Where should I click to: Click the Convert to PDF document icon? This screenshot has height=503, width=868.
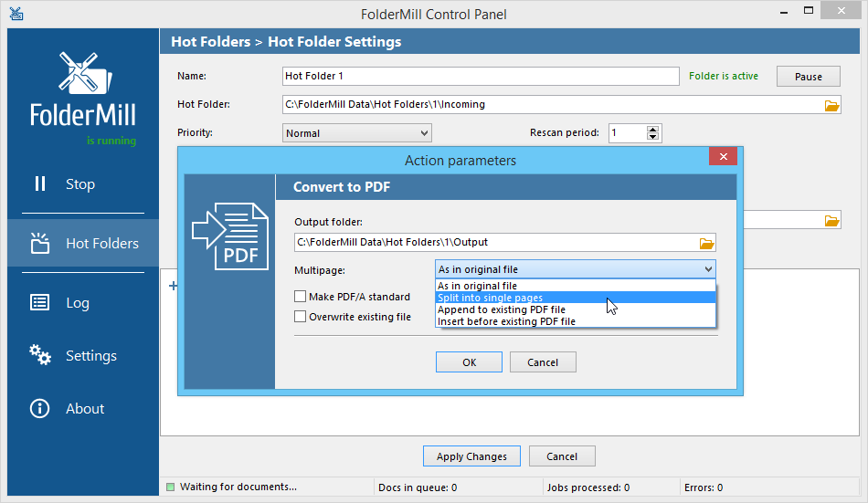(230, 236)
